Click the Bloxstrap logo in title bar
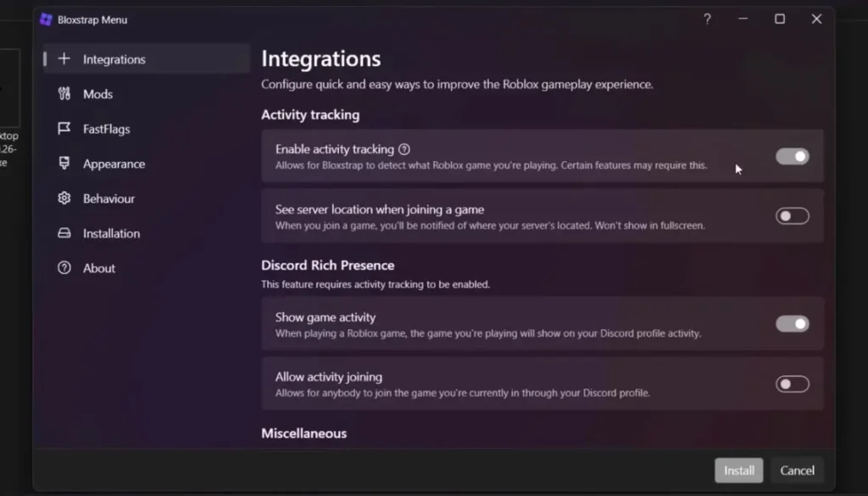The height and width of the screenshot is (496, 868). 46,20
